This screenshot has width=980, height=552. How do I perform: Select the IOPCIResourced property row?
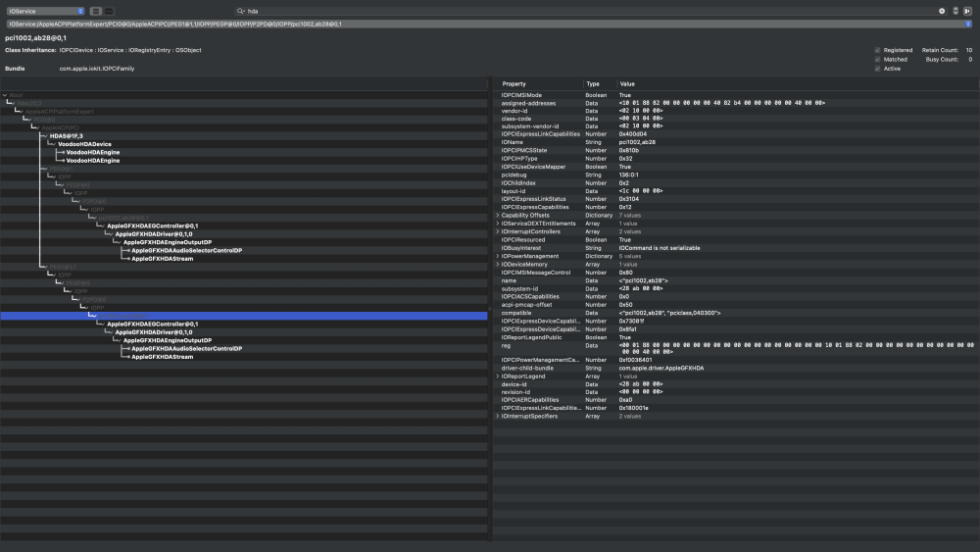coord(736,239)
